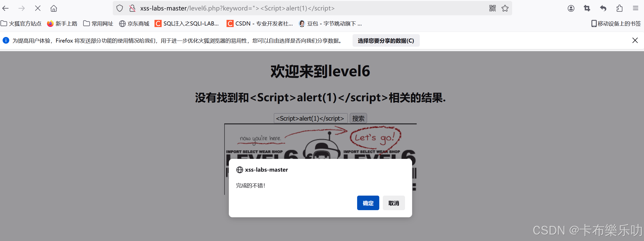The image size is (644, 241).
Task: Show the insecure connection lock info
Action: tap(132, 8)
